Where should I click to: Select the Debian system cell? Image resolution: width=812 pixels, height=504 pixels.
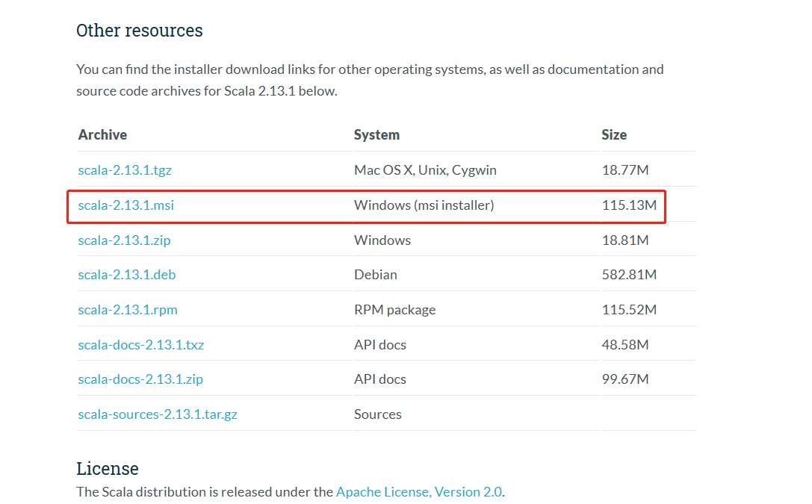click(376, 275)
